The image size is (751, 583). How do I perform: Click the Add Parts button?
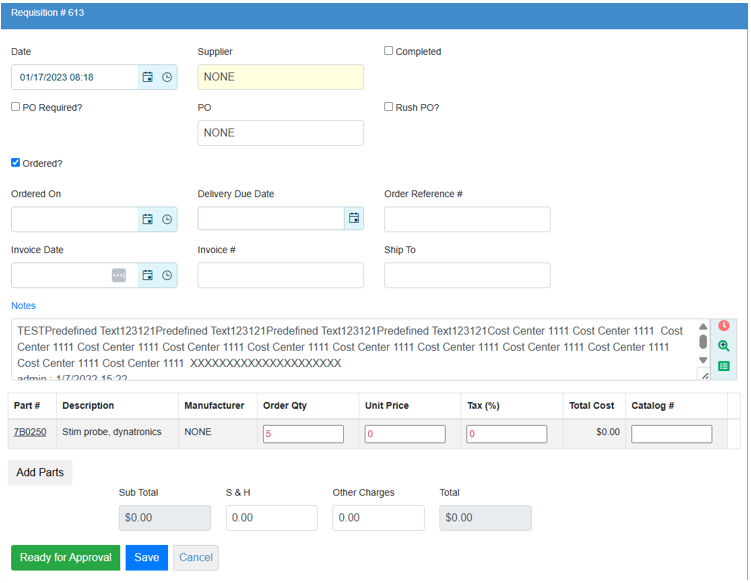(40, 472)
